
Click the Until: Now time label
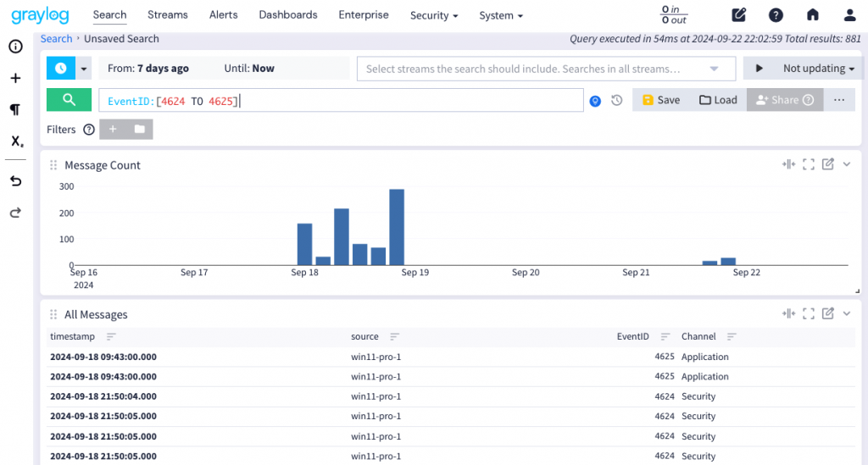pos(249,69)
